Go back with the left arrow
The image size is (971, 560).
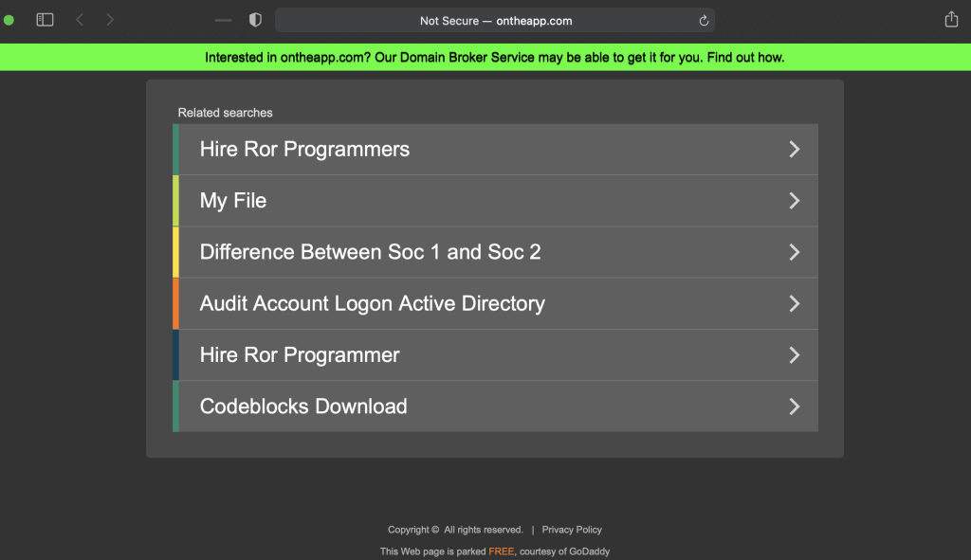[x=80, y=20]
